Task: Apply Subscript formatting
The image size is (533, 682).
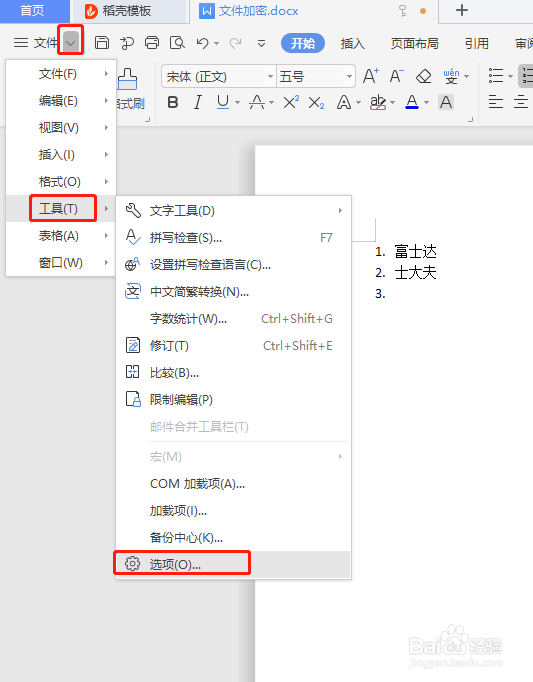Action: point(316,103)
